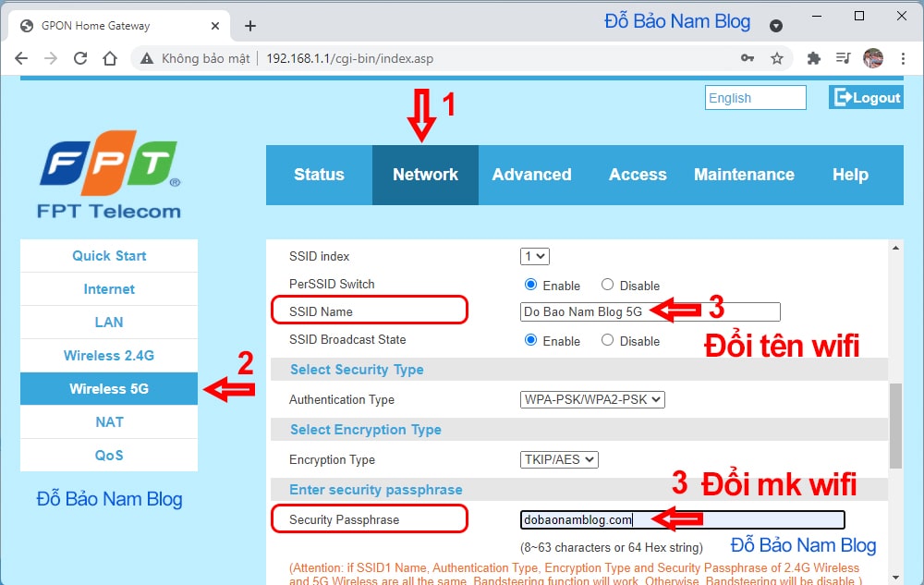Minimize the browser window
Screen dimensions: 924x585
pyautogui.click(x=817, y=17)
